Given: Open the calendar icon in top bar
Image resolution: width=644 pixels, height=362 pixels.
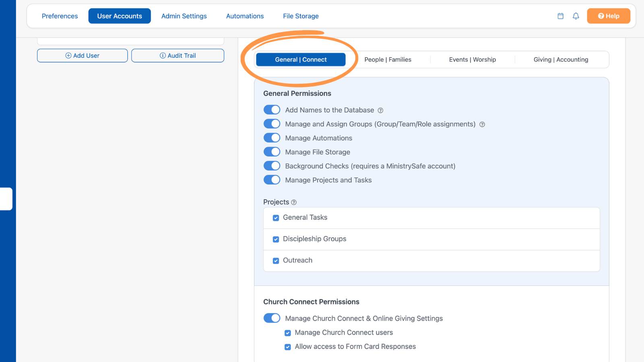Looking at the screenshot, I should pos(560,16).
